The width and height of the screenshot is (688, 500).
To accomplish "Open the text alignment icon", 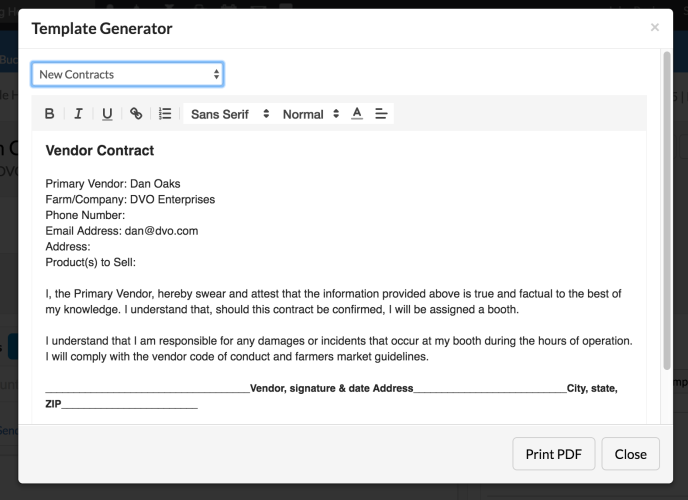I will pos(381,114).
